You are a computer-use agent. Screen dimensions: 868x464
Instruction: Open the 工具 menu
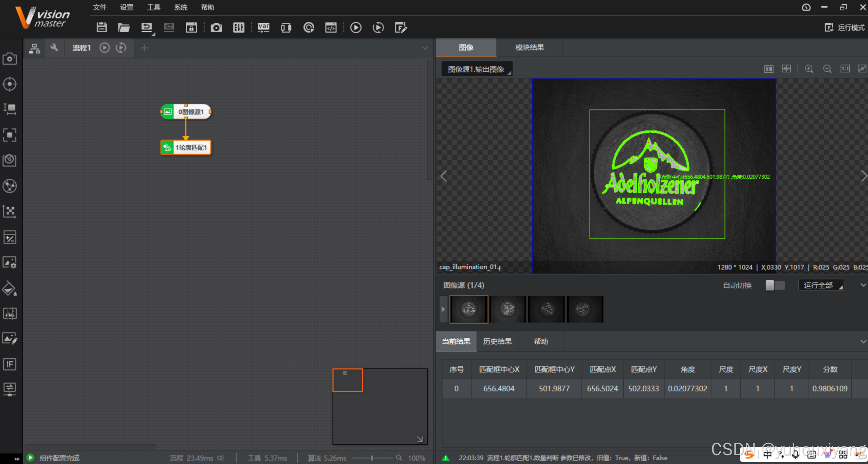pos(153,7)
